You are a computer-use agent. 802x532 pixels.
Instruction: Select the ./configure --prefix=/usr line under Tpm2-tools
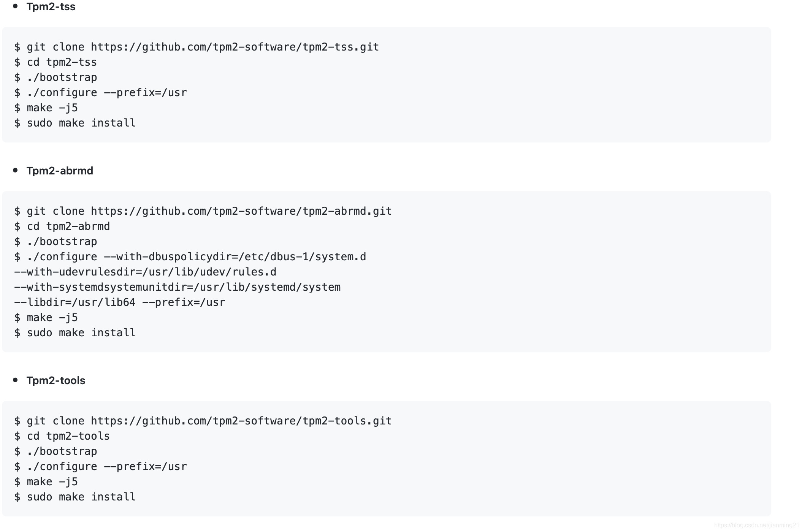pos(101,466)
